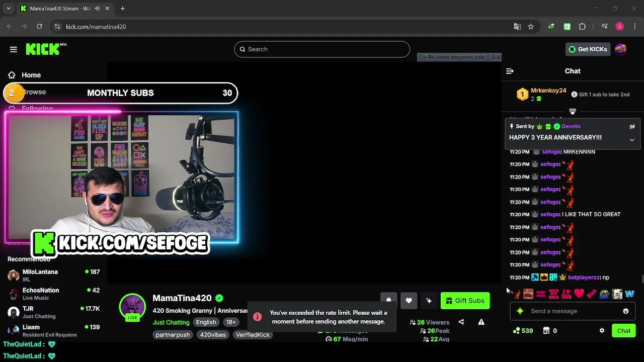Select the goat emote
The image size is (644, 362).
point(617,294)
